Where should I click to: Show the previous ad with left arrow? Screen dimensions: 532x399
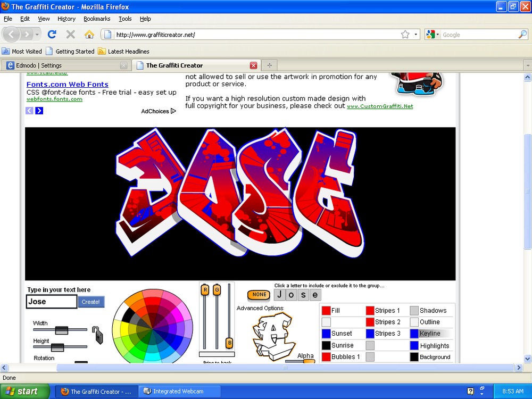coord(29,111)
